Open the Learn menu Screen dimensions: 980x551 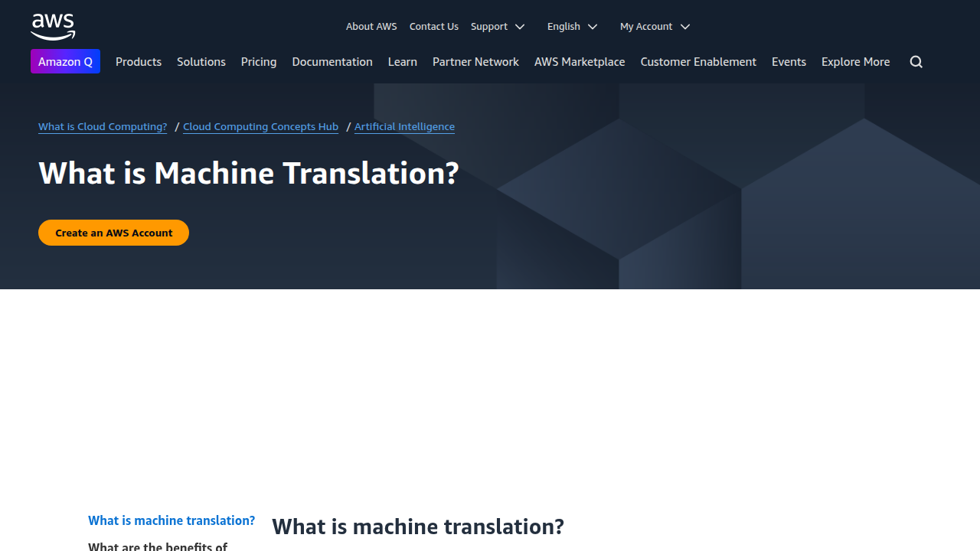tap(403, 62)
